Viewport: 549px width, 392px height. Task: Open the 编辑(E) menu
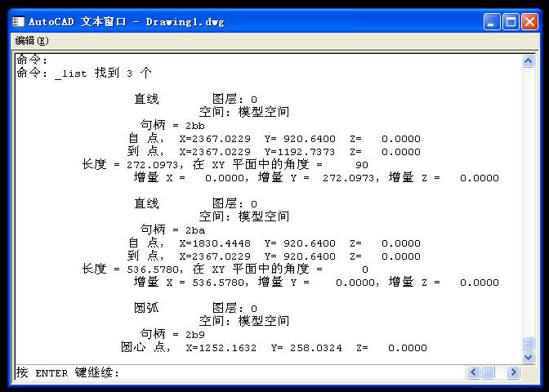click(x=32, y=41)
